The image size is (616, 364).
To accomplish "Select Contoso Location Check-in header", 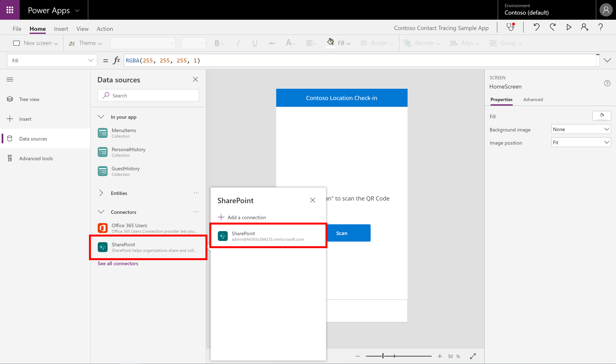I will coord(342,98).
